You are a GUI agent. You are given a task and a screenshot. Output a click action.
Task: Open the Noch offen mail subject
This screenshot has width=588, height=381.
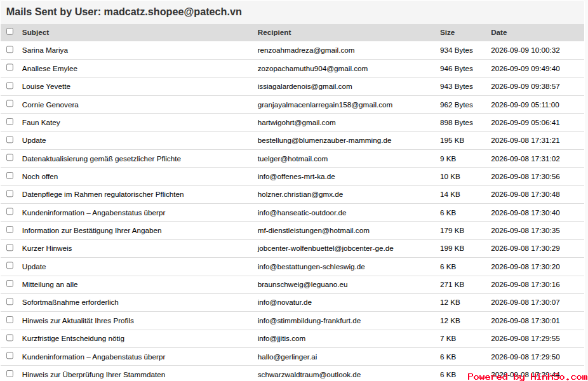coord(40,177)
